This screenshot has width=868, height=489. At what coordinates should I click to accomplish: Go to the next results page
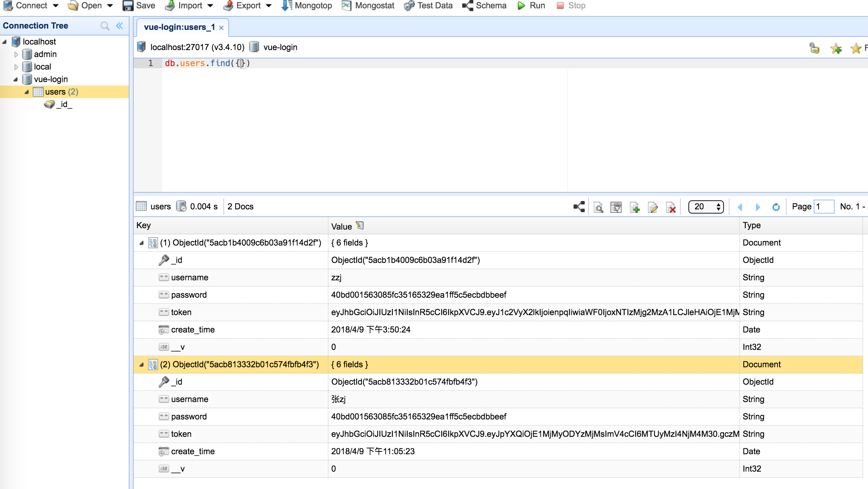(758, 207)
